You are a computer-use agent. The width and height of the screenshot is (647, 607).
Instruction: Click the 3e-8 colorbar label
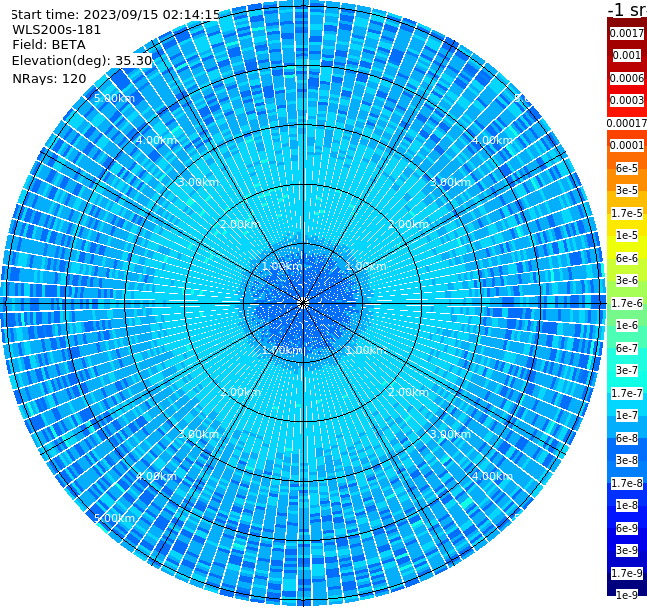pos(627,461)
